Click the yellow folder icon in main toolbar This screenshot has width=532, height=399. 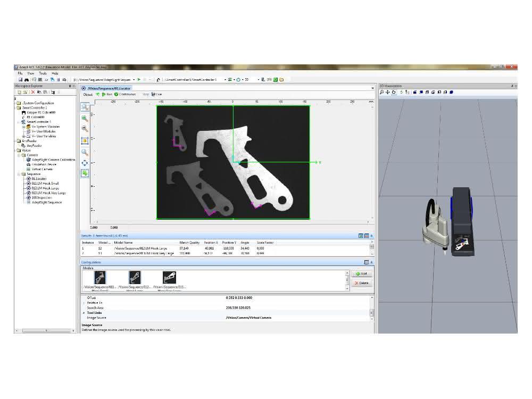[281, 80]
